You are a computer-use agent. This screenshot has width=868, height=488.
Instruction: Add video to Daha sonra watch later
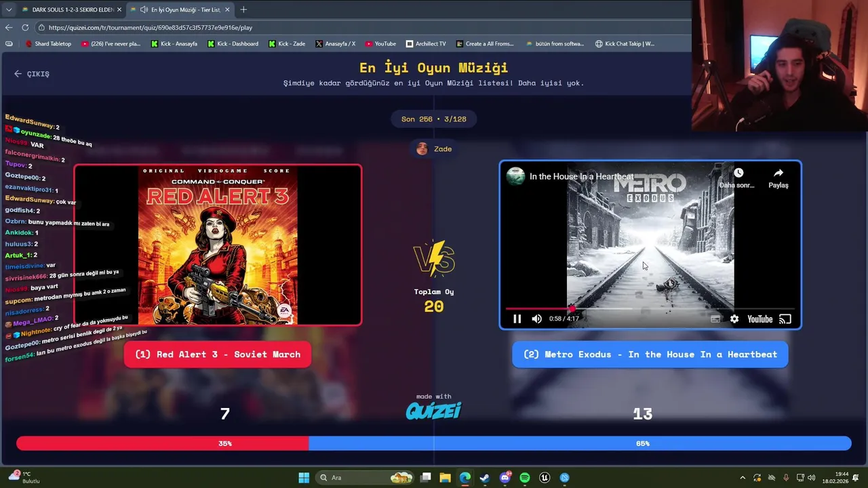[738, 178]
